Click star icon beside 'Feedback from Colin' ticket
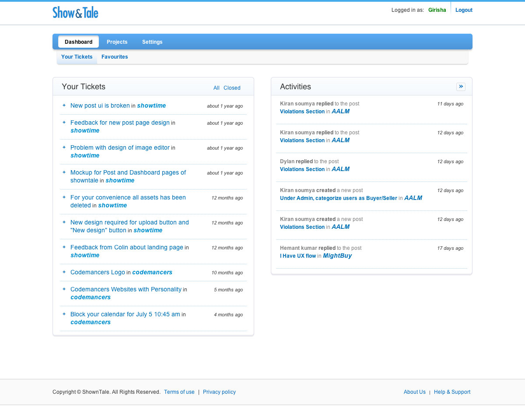This screenshot has width=525, height=420. coord(64,247)
